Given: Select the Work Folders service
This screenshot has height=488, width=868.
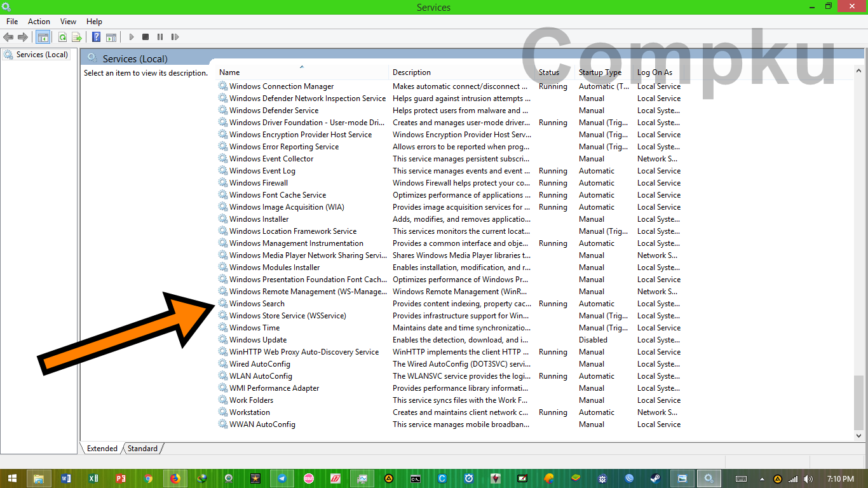Looking at the screenshot, I should (x=251, y=400).
